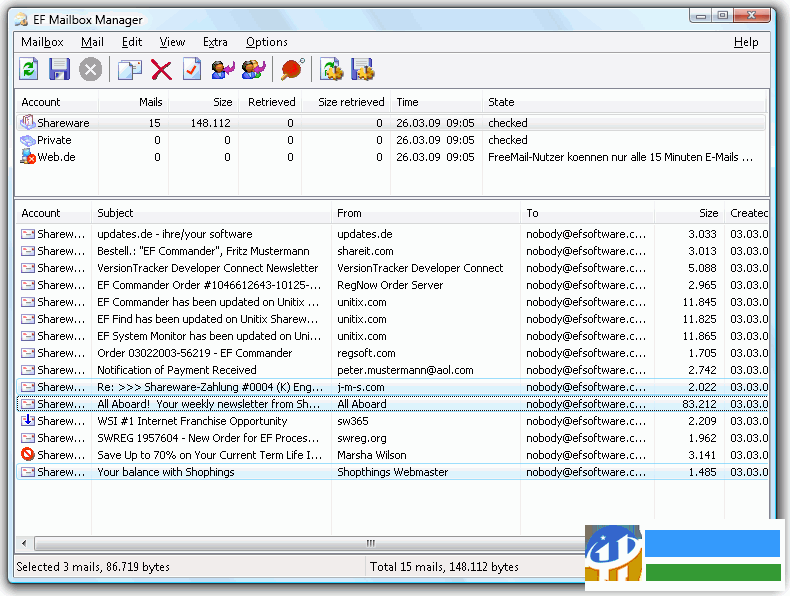
Task: Click download-marked icon of WSI #1 Internet mail
Action: [28, 420]
